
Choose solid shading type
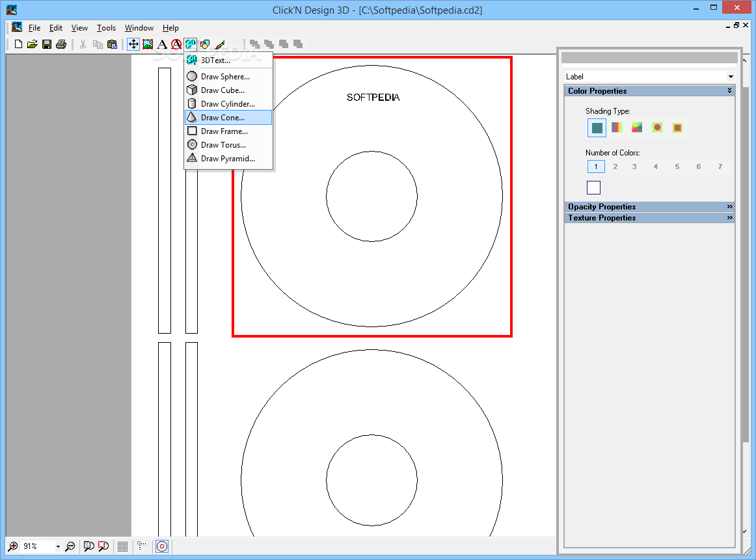[597, 127]
